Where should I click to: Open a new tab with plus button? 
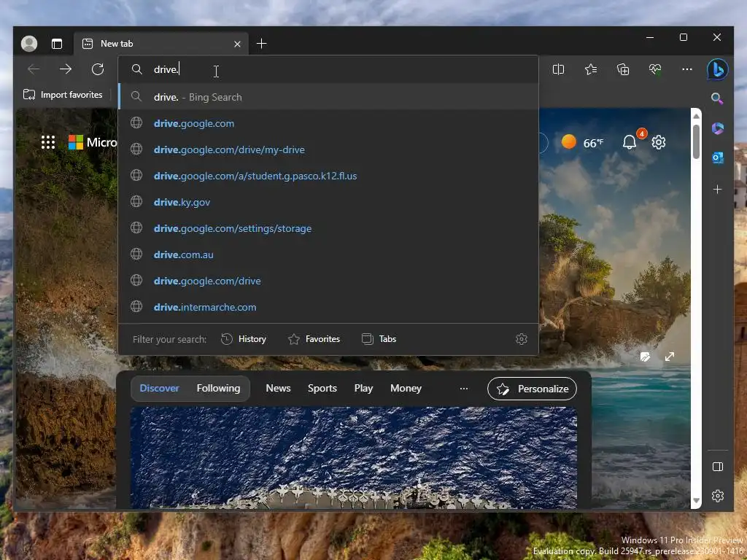coord(262,44)
